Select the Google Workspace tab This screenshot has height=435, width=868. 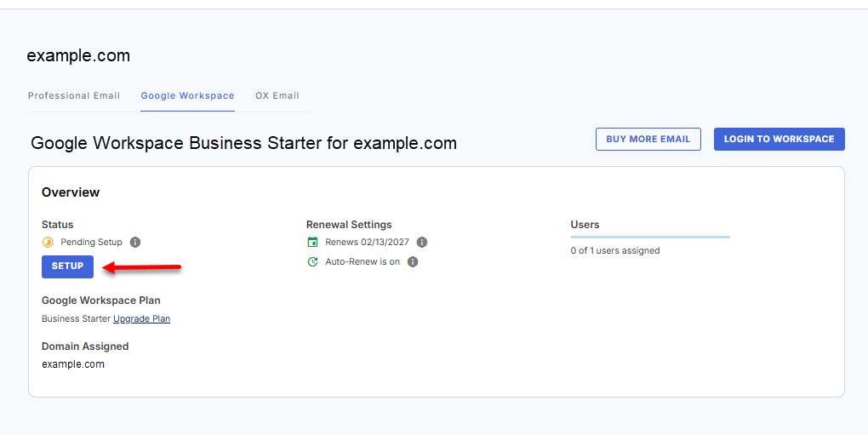tap(188, 95)
